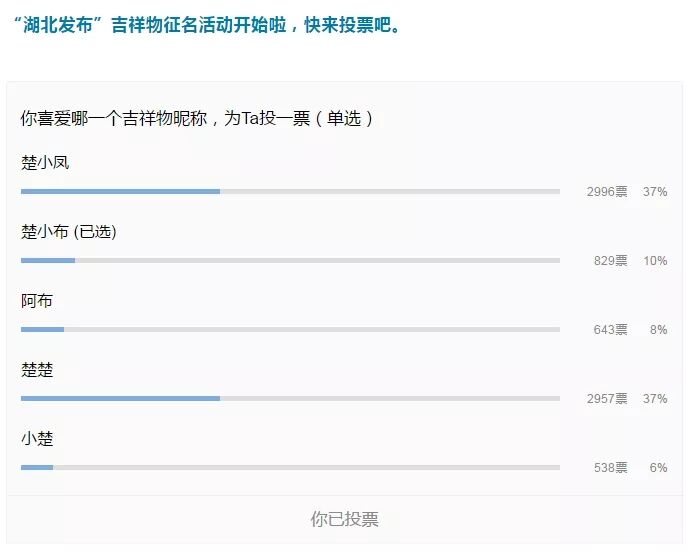Click the 小楚 vote progress bar
Image resolution: width=687 pixels, height=553 pixels.
click(x=290, y=467)
